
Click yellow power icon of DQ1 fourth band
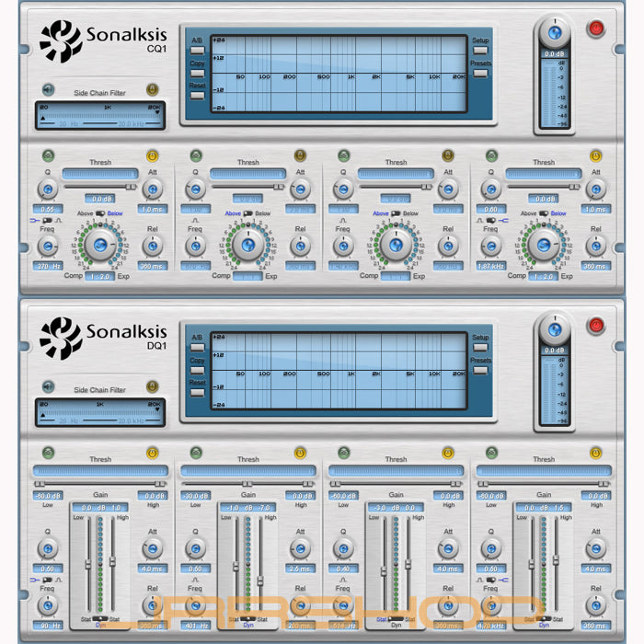coord(596,453)
